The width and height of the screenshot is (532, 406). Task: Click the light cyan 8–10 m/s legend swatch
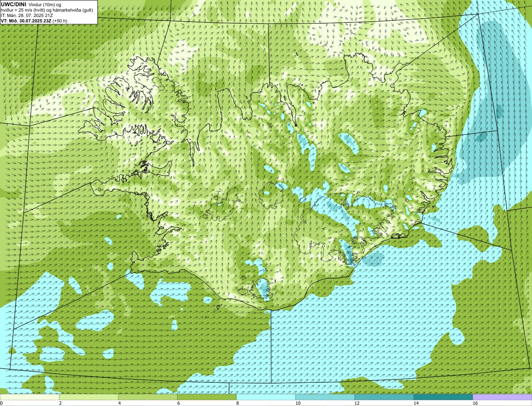click(266, 397)
